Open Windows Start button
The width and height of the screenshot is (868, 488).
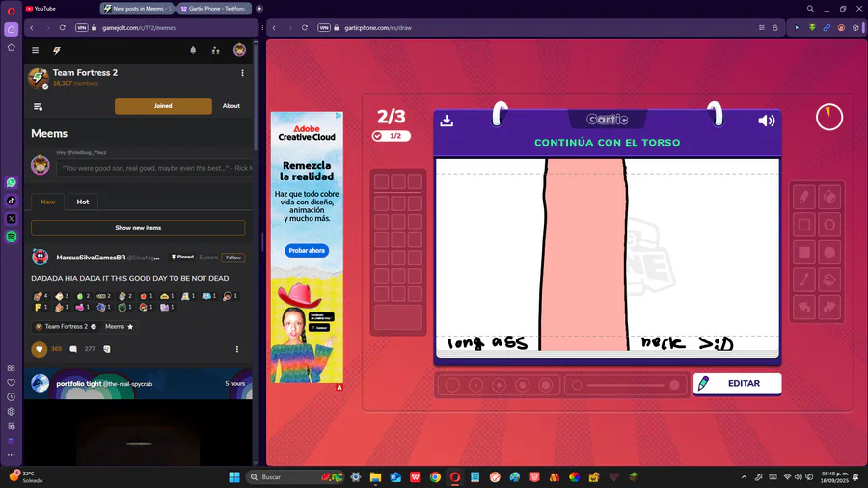click(234, 477)
